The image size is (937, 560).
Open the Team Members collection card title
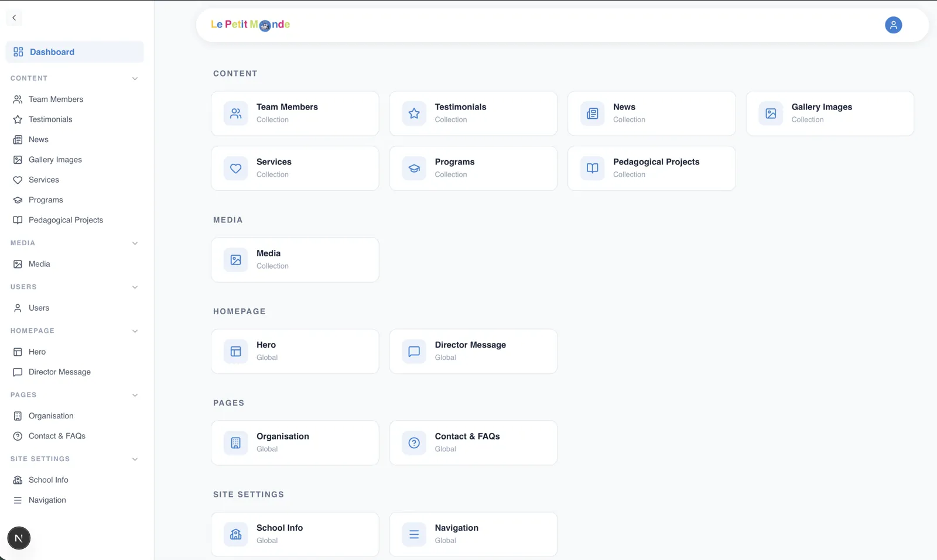(287, 107)
